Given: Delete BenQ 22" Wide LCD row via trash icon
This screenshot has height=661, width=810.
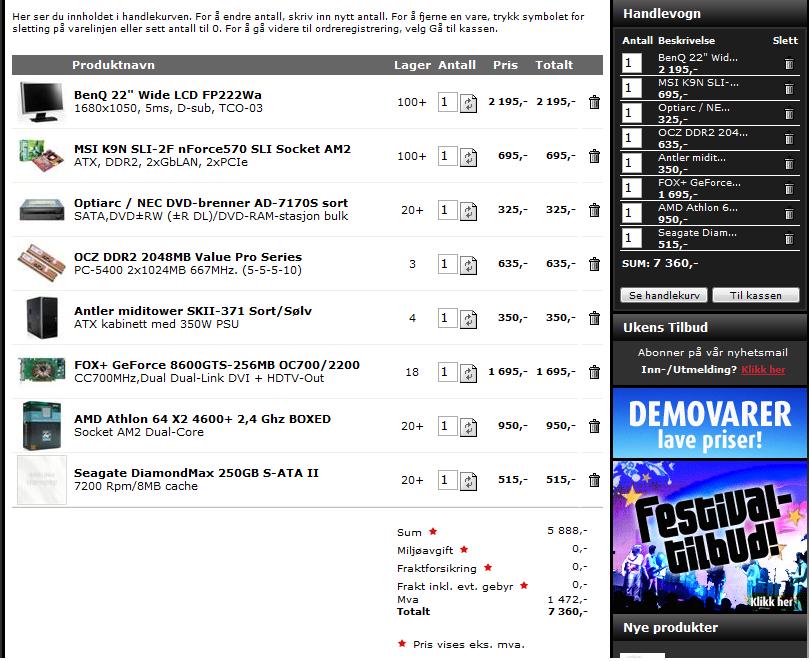Looking at the screenshot, I should (594, 102).
